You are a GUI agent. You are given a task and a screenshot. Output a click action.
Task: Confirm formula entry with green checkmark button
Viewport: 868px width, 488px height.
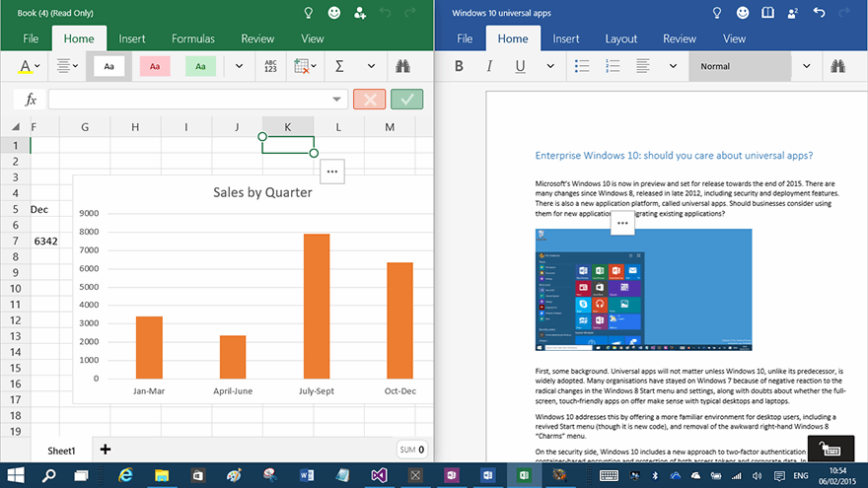pos(406,100)
